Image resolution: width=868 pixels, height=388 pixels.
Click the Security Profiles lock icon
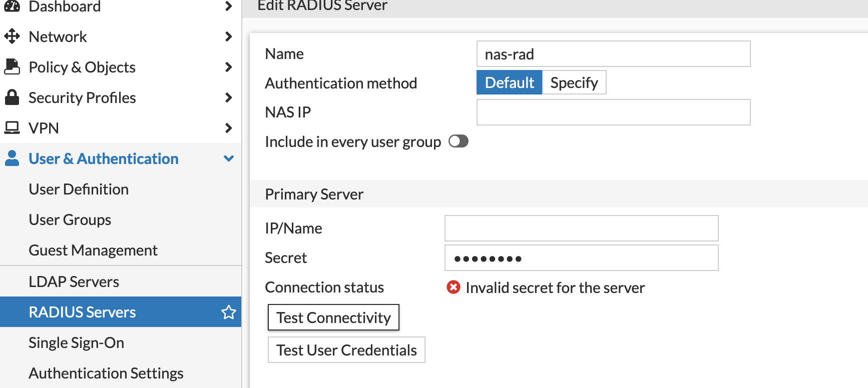(x=12, y=97)
